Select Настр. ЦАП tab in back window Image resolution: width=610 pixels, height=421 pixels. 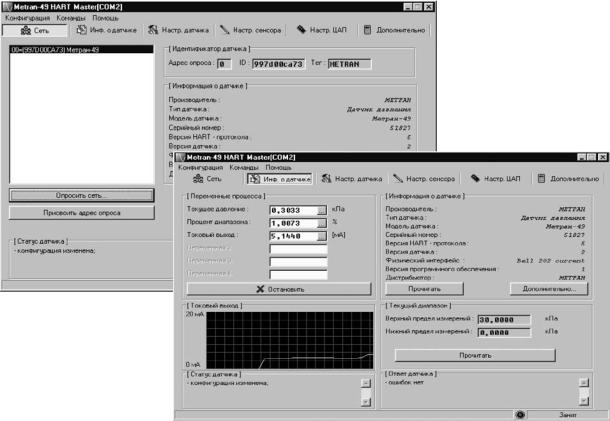coord(322,30)
